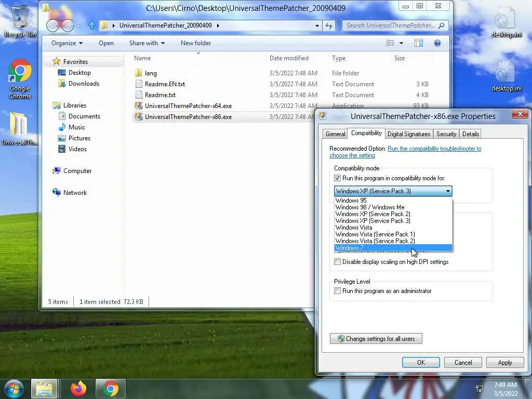Click the refresh button beside address bar
532x399 pixels.
329,25
